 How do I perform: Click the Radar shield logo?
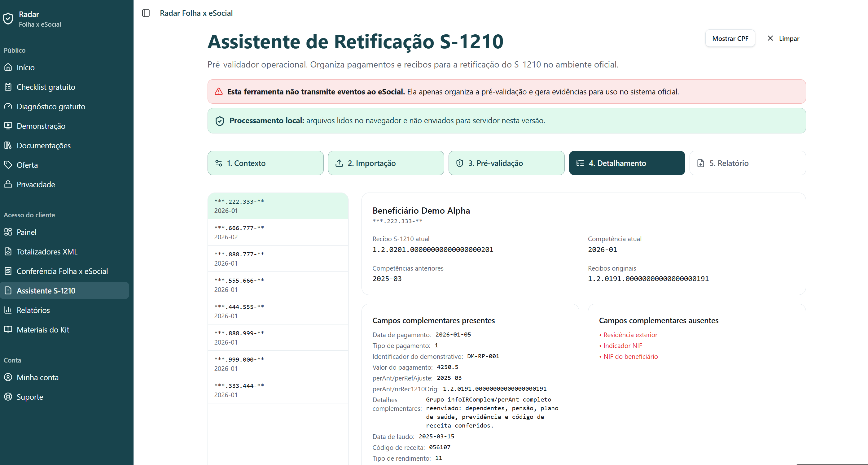(x=8, y=19)
